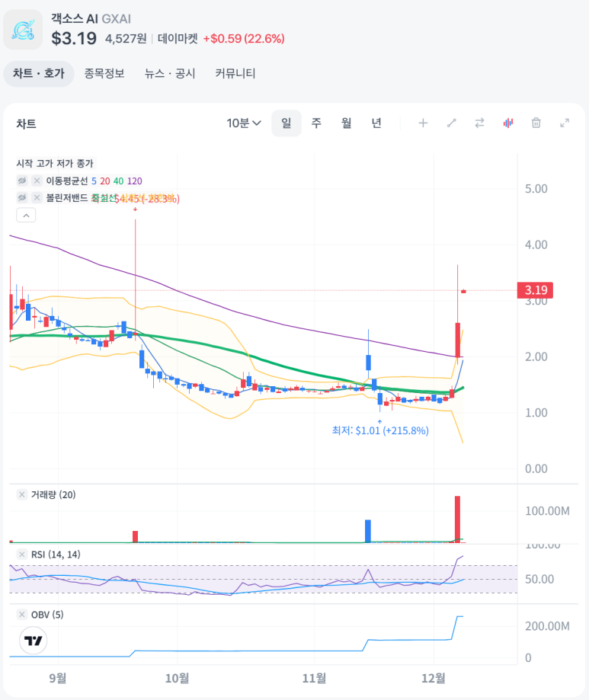This screenshot has height=700, width=589.
Task: Hide the moving average lines eye icon
Action: [x=22, y=181]
